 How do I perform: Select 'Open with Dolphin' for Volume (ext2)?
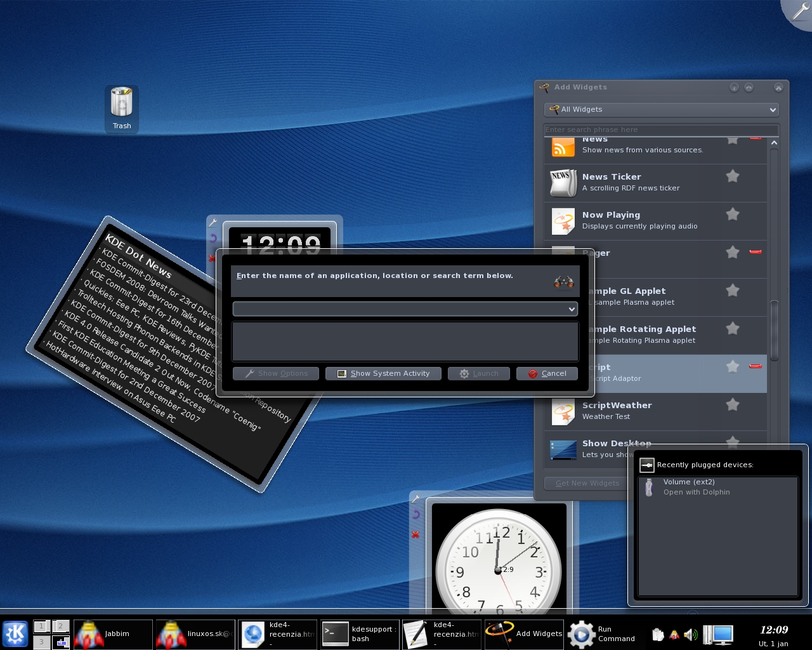(697, 492)
